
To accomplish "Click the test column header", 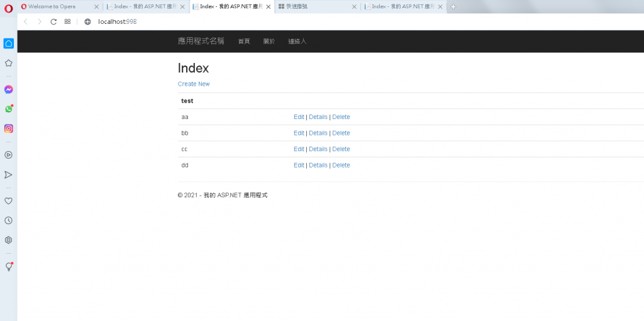I will [187, 101].
